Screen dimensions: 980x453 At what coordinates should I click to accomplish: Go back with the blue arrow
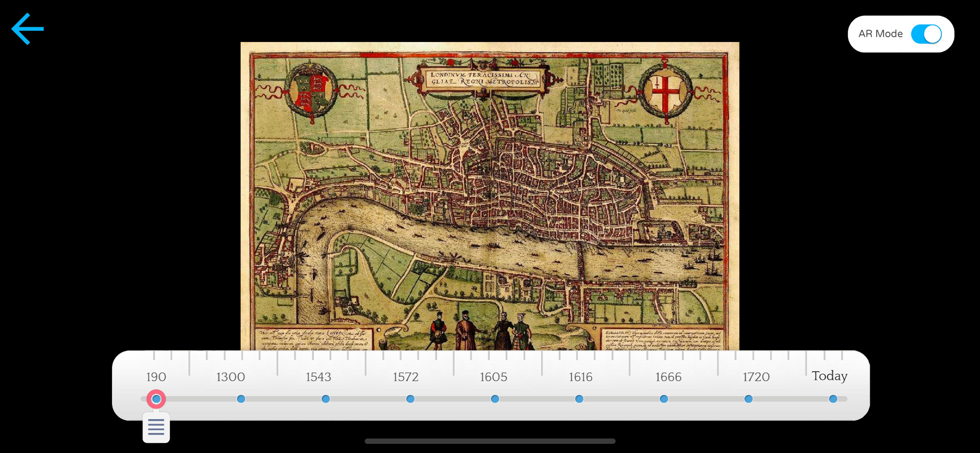pos(28,29)
